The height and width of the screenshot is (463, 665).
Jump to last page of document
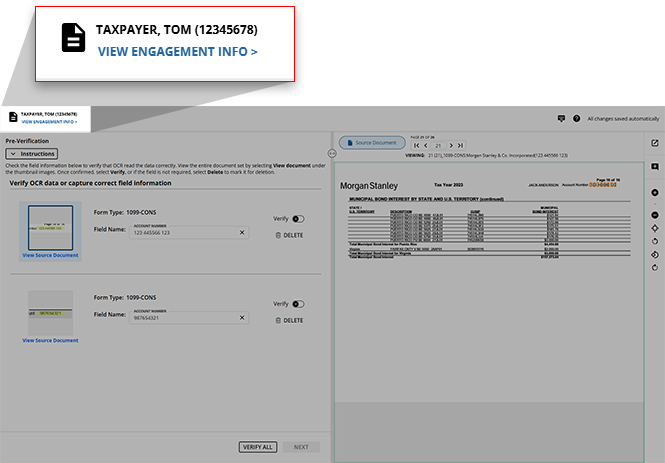click(461, 146)
